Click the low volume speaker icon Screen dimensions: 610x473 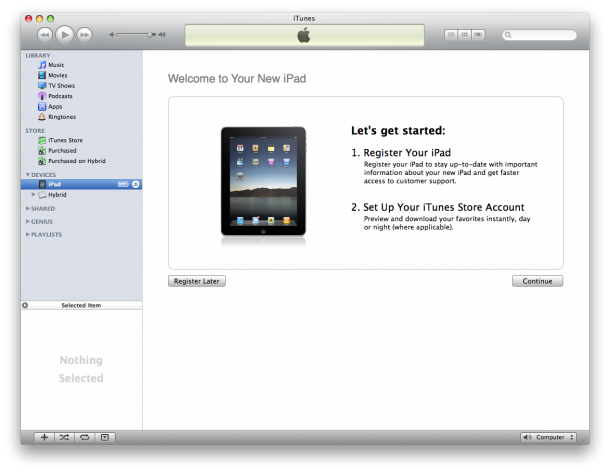click(x=112, y=35)
